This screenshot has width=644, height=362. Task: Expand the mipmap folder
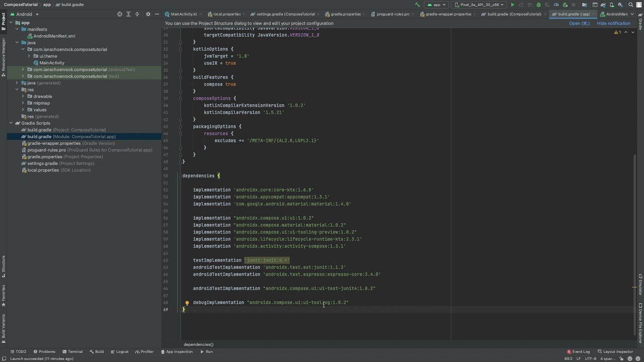[x=23, y=103]
